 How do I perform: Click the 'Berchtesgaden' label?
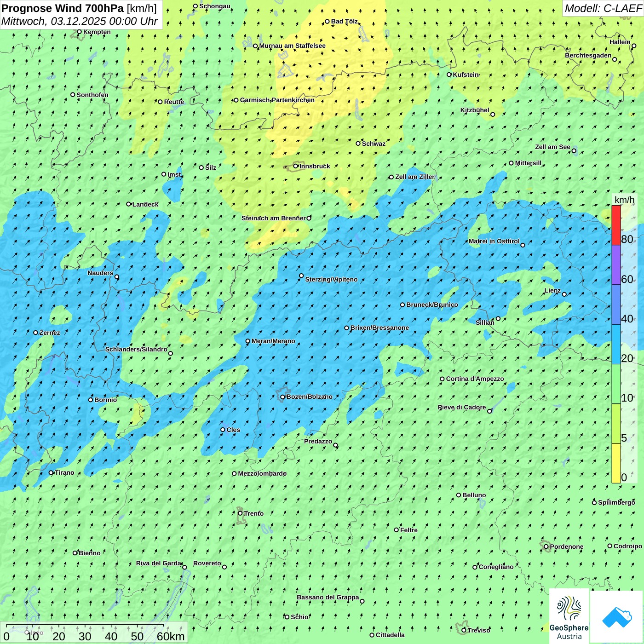[x=588, y=56]
